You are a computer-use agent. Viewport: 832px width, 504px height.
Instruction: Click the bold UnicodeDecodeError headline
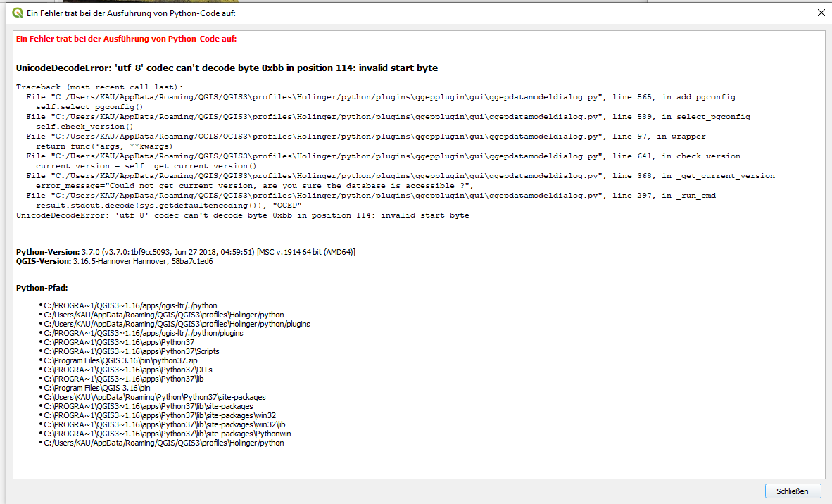[227, 68]
